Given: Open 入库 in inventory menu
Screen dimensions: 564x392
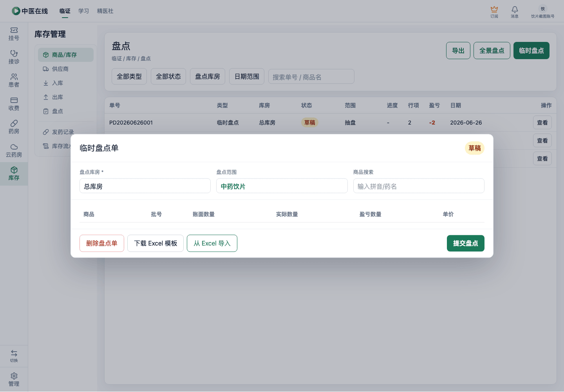Looking at the screenshot, I should (x=66, y=83).
